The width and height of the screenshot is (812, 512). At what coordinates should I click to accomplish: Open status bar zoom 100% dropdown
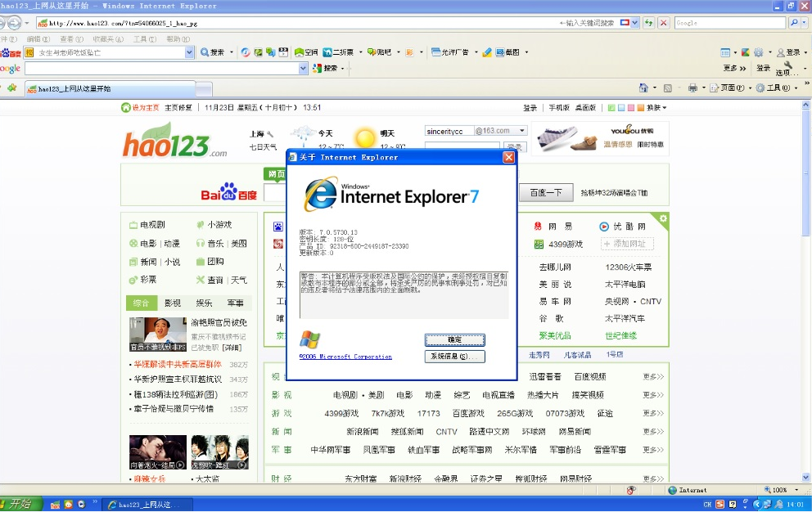(796, 490)
